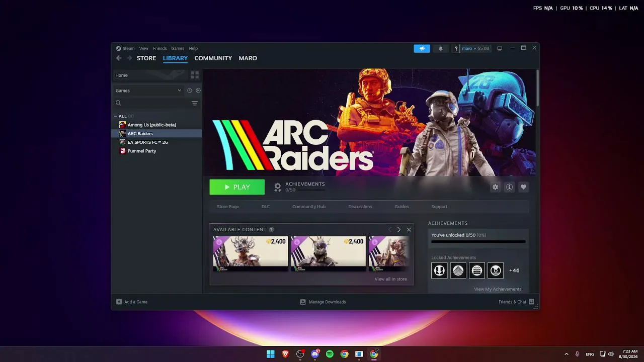Open the Support link

click(439, 207)
